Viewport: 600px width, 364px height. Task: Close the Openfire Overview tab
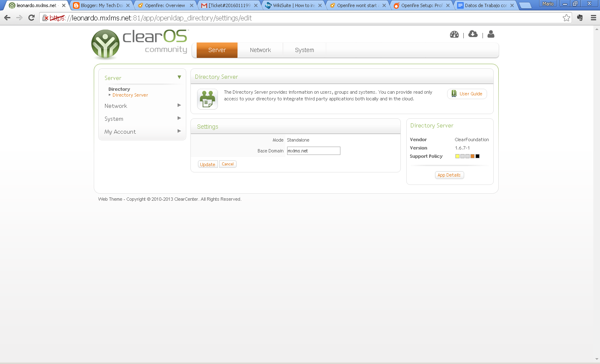pos(192,5)
